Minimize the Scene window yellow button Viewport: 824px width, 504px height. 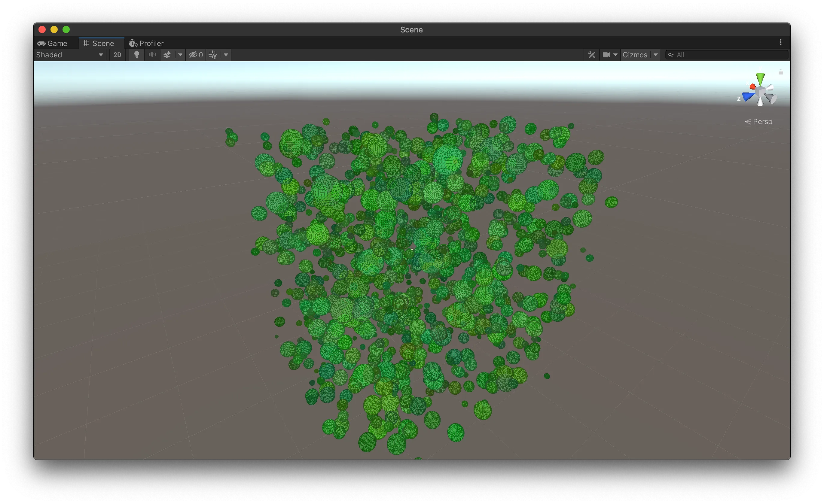54,29
